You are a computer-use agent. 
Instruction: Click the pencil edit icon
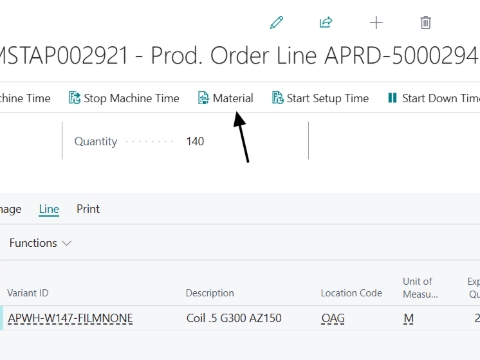(x=276, y=23)
